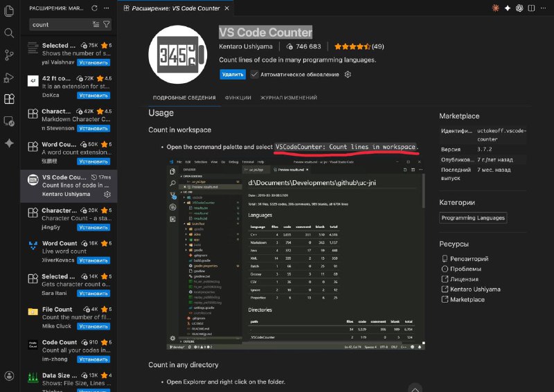Select the File Count extension row
This screenshot has height=392, width=554.
69,318
